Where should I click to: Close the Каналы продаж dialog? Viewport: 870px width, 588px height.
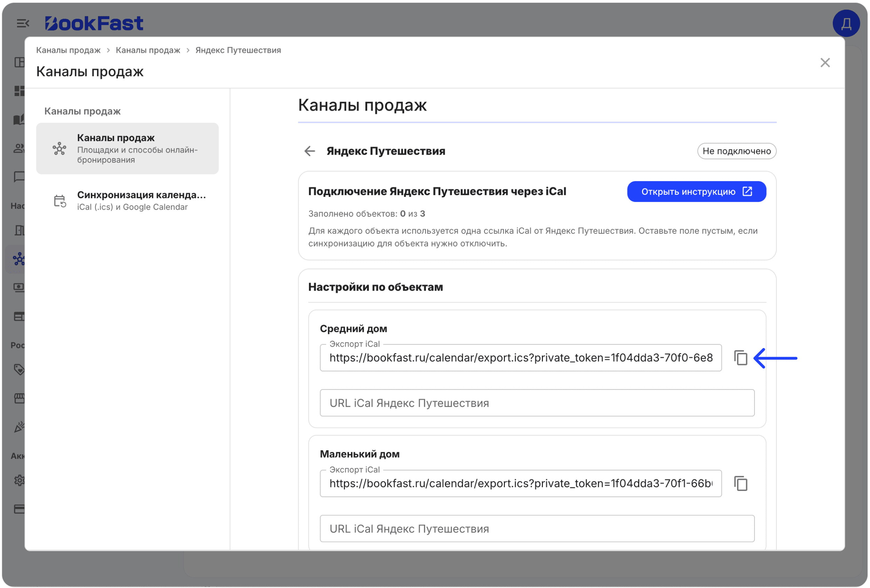pos(825,63)
